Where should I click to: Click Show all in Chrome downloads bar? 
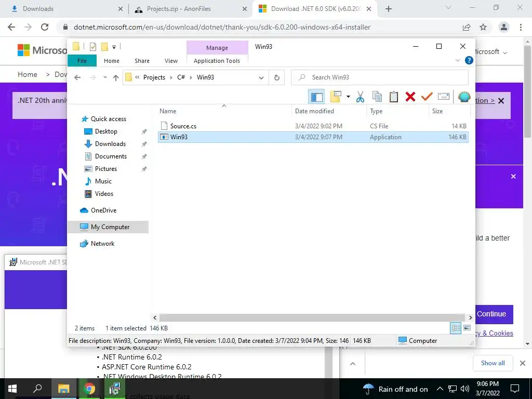[493, 363]
